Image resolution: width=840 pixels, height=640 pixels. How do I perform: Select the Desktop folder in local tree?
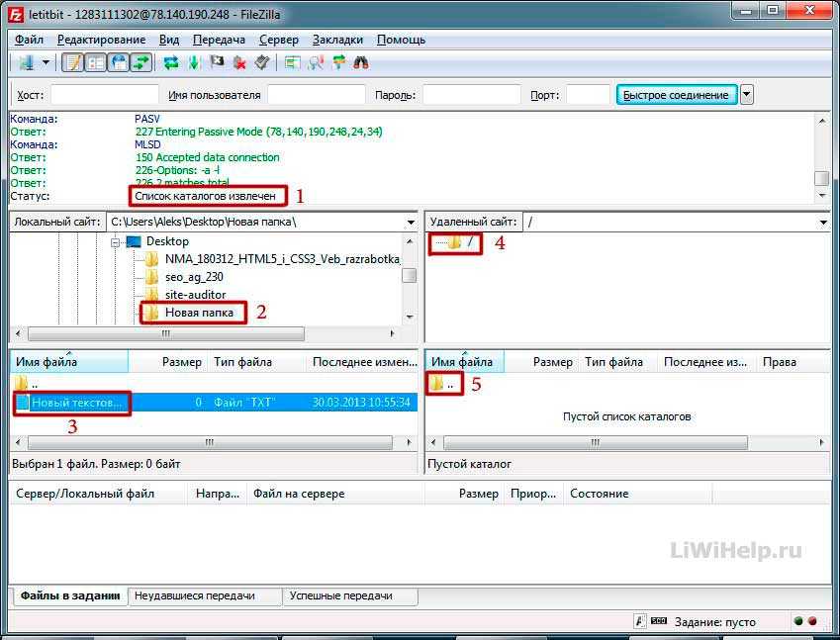pos(167,241)
